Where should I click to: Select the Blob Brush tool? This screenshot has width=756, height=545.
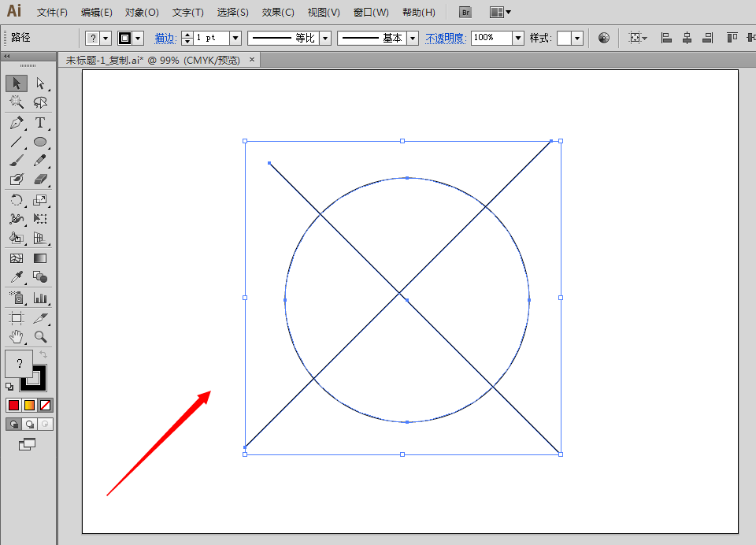pyautogui.click(x=17, y=180)
